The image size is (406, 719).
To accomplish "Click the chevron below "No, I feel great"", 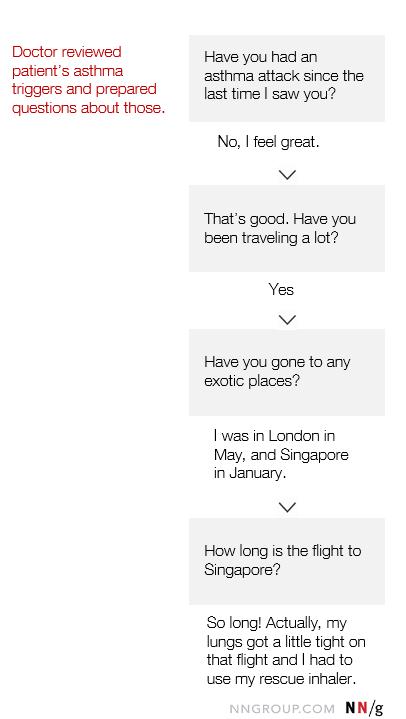I will [x=287, y=175].
